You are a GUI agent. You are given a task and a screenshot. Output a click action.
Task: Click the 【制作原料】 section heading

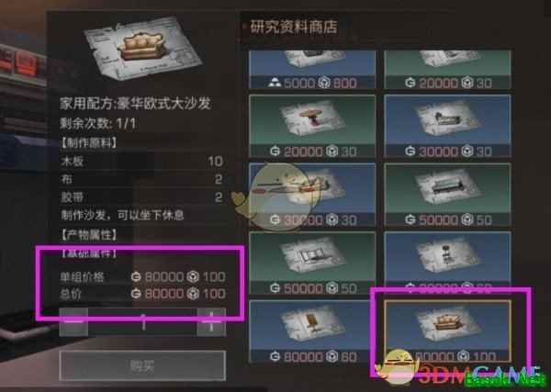click(89, 143)
